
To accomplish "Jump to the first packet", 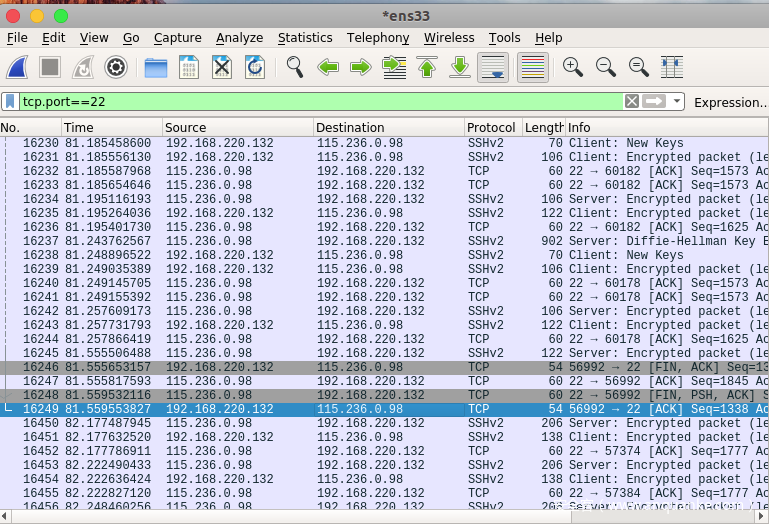I will (x=427, y=68).
